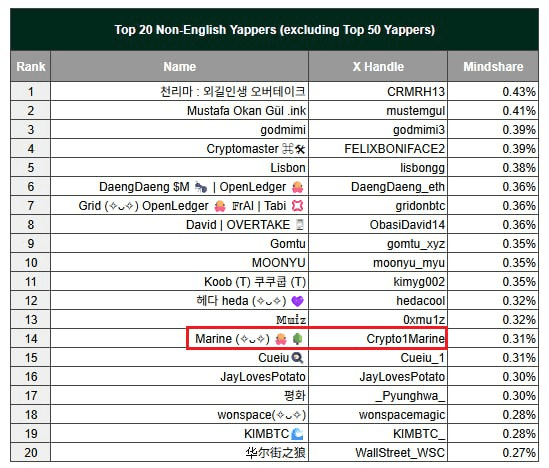The width and height of the screenshot is (549, 468).
Task: Select the rank 20 cell
Action: pos(31,453)
